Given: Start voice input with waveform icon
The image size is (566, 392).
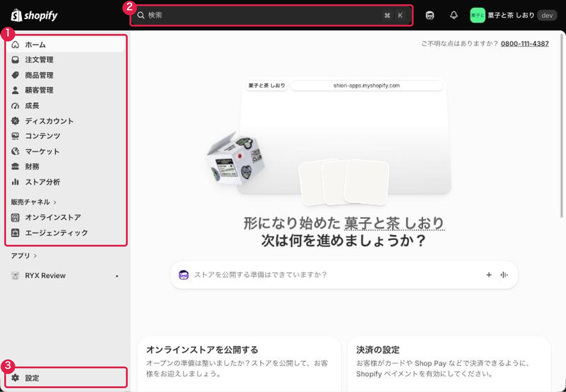Looking at the screenshot, I should [x=504, y=275].
